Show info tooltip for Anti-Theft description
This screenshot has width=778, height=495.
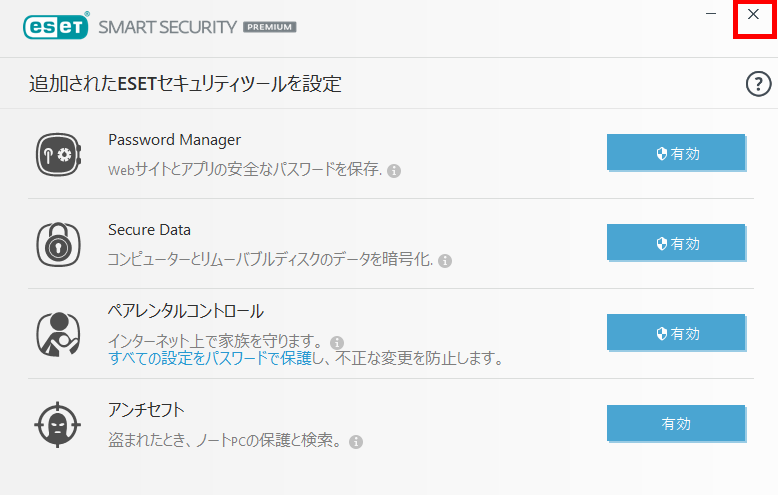point(356,442)
